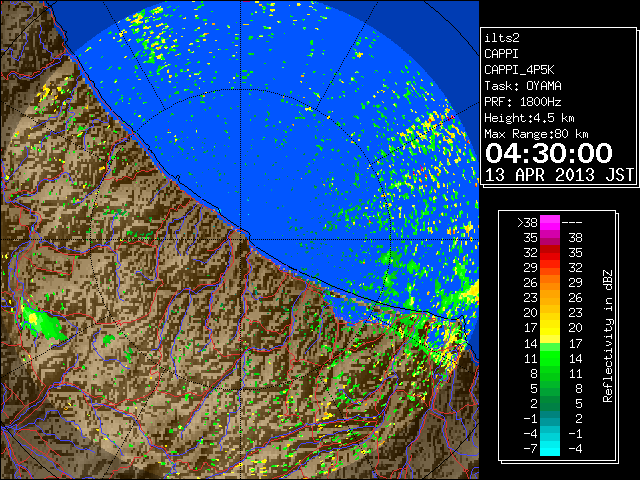Click the '>38' legend value
640x480 pixels.
(527, 223)
